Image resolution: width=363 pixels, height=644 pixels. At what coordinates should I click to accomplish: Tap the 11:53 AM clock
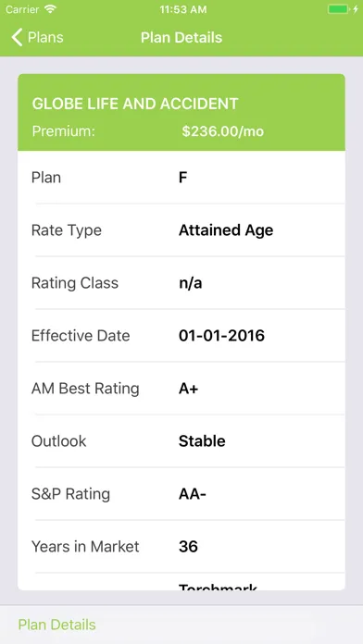(183, 9)
